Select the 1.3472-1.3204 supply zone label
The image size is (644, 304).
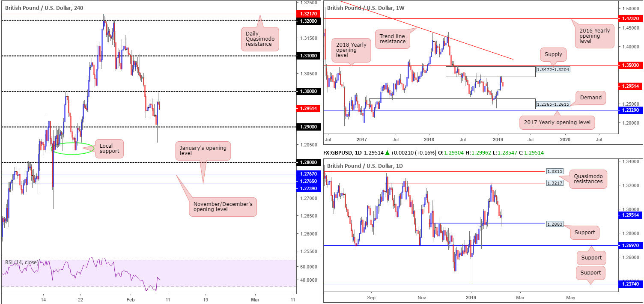coord(553,69)
